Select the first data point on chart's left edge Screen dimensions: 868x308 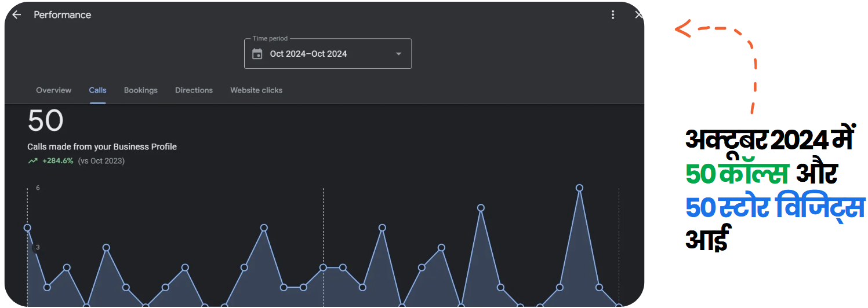pos(27,228)
